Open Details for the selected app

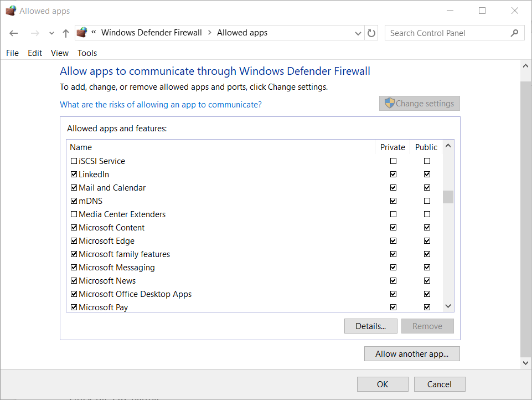tap(370, 326)
